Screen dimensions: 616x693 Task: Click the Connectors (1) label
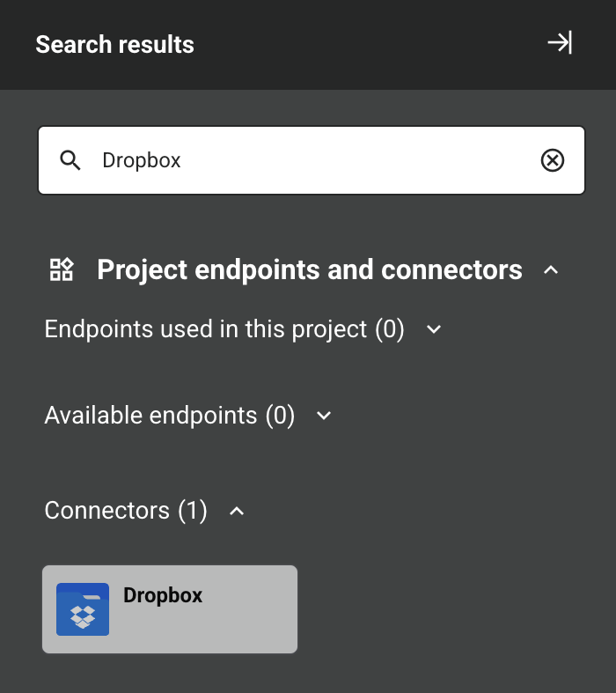click(x=125, y=511)
